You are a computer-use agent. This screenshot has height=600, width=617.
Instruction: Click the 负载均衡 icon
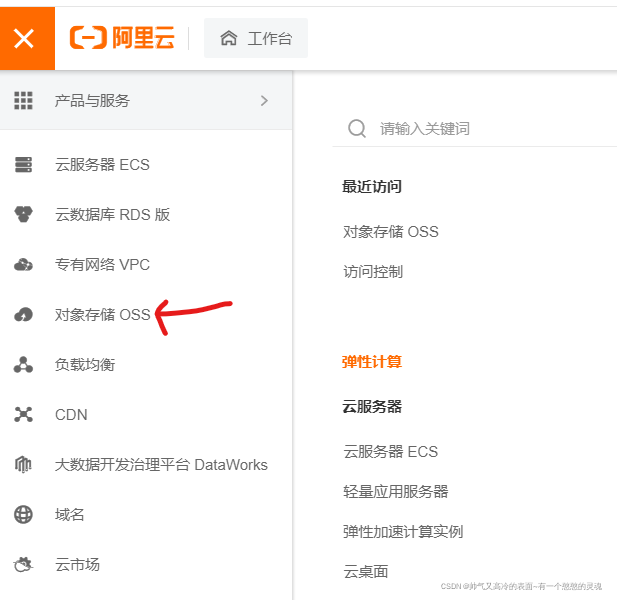click(23, 364)
